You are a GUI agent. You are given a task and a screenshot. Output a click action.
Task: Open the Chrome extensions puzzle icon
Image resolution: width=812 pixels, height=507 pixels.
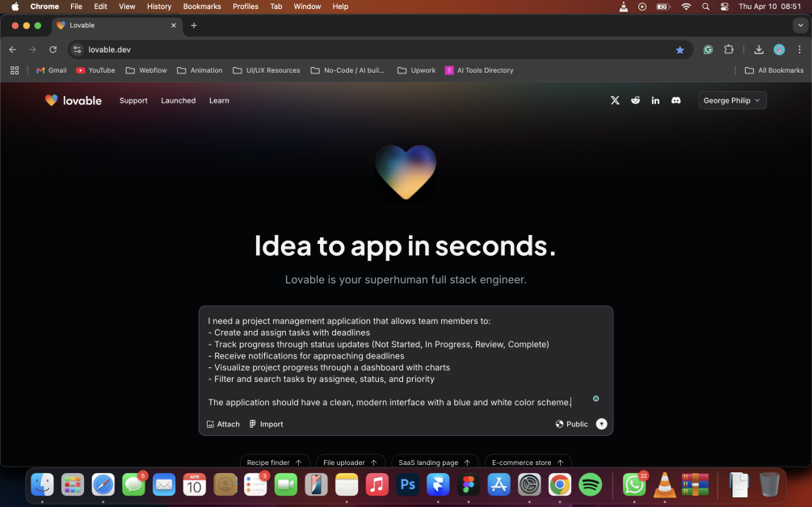(728, 49)
